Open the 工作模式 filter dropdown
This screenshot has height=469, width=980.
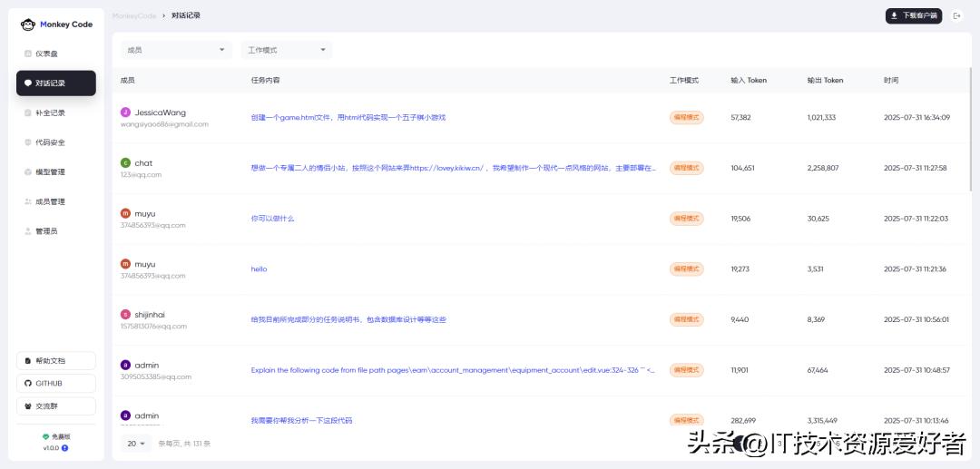[287, 50]
